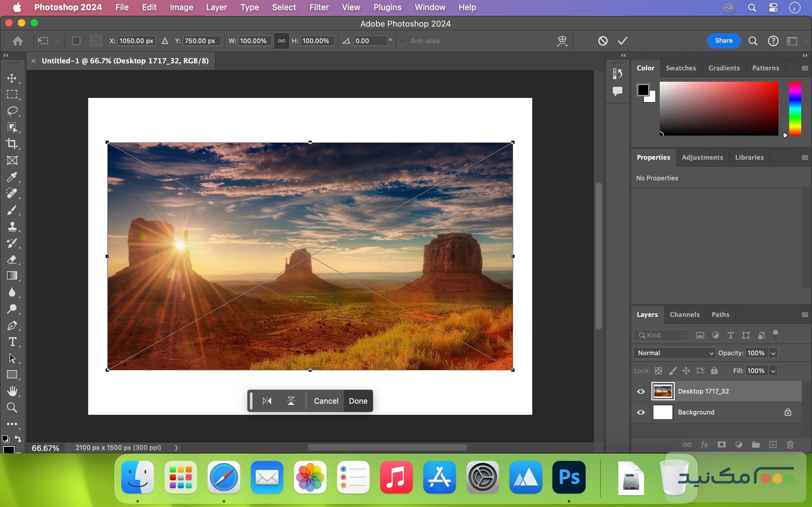Screen dimensions: 812x507
Task: Open the Filter menu
Action: [319, 7]
